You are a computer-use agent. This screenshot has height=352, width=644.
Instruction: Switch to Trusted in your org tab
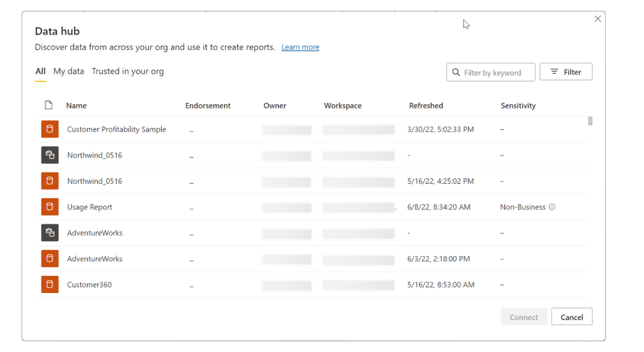click(128, 71)
